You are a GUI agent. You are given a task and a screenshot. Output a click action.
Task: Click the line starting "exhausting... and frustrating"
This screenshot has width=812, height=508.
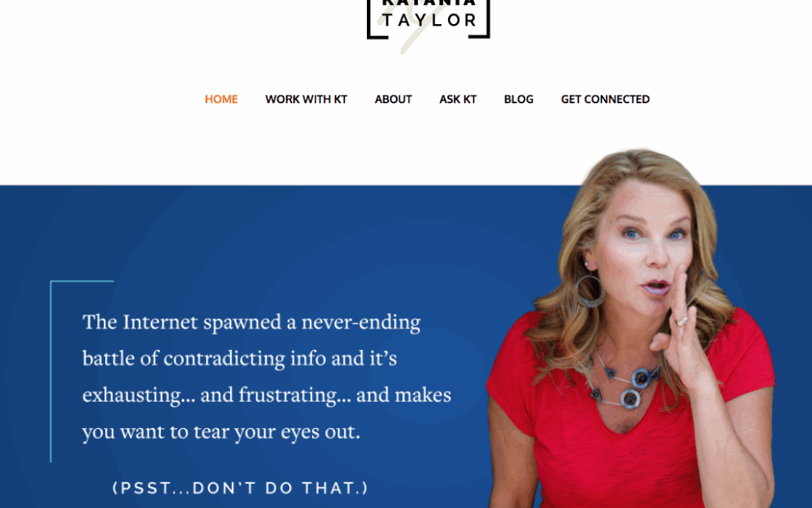267,395
